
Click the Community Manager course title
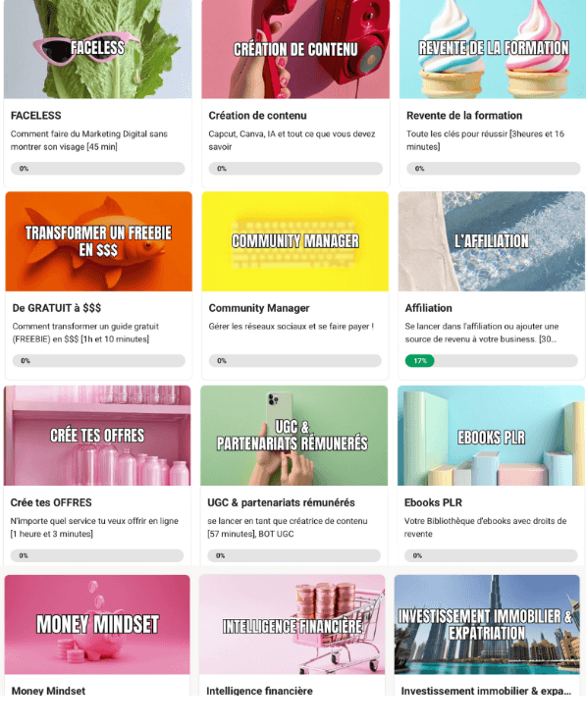pyautogui.click(x=259, y=308)
